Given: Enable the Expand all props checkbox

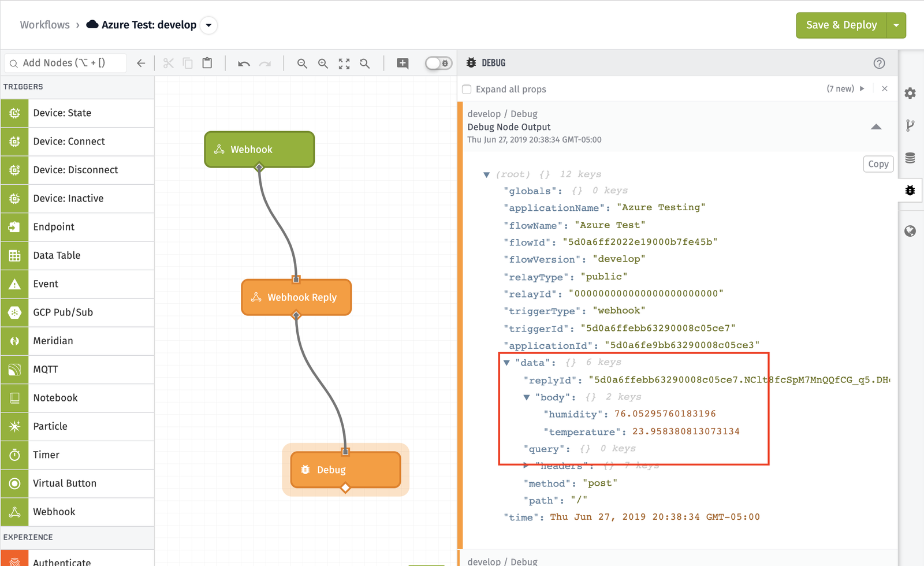Looking at the screenshot, I should coord(466,89).
